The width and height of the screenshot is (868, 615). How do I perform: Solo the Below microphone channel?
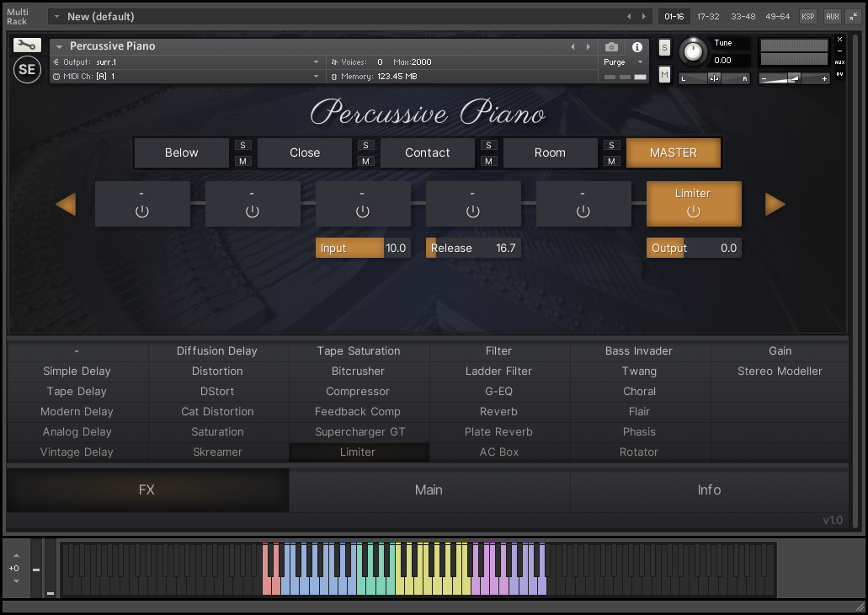[242, 145]
